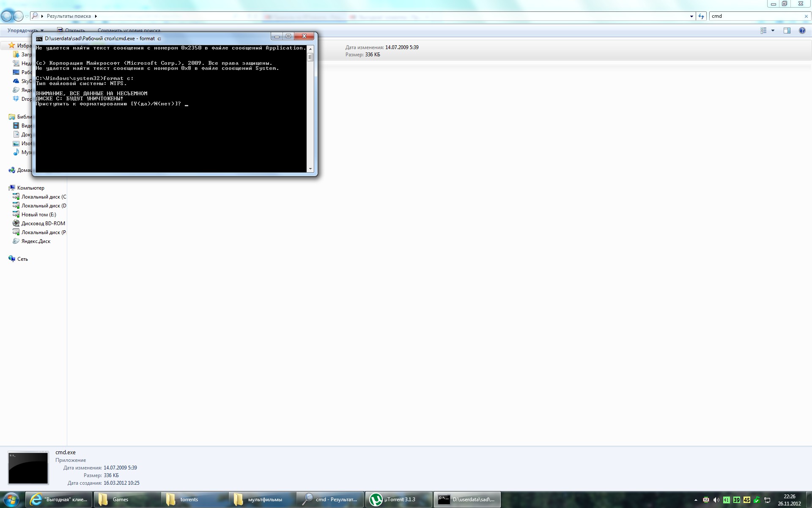Open Яндекс.Диск in navigation pane

click(x=36, y=241)
